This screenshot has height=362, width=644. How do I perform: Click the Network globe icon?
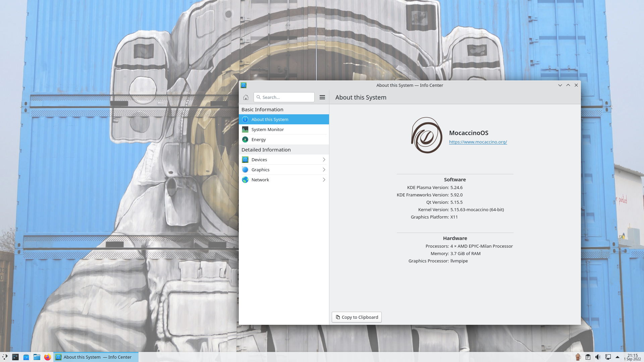[x=245, y=180]
